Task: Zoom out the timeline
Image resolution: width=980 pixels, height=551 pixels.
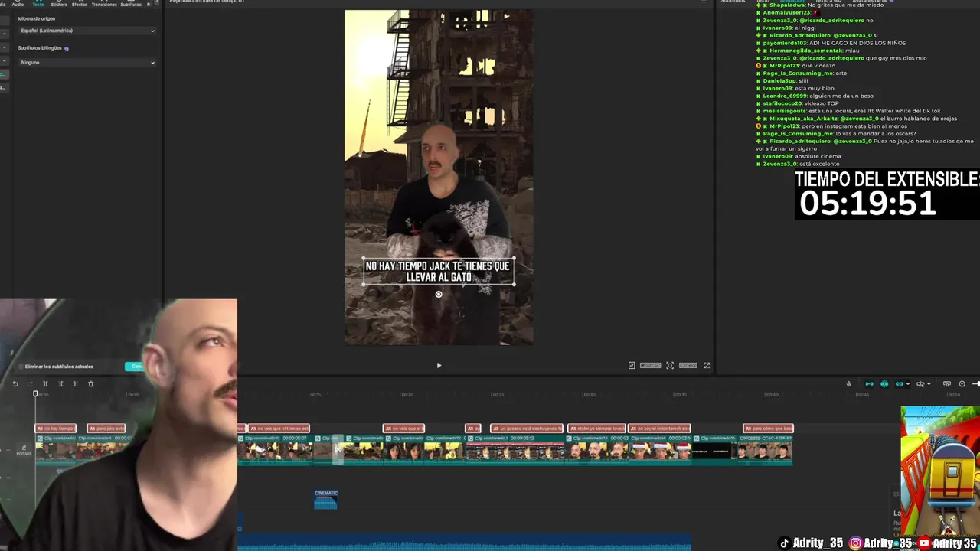Action: (x=962, y=383)
